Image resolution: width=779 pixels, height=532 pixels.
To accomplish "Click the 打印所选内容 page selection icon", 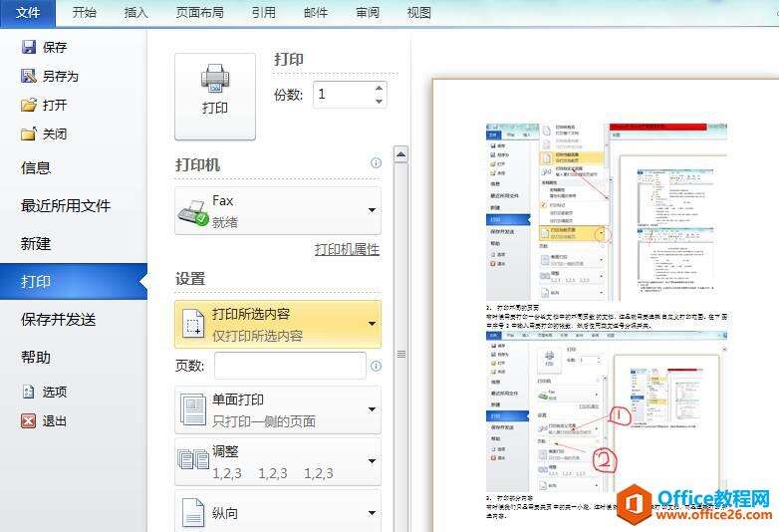I will (193, 324).
